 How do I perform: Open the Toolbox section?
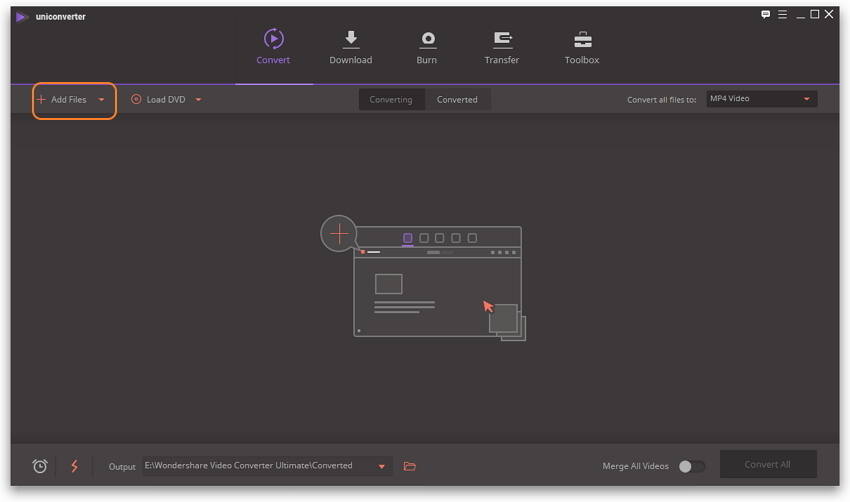pyautogui.click(x=582, y=47)
